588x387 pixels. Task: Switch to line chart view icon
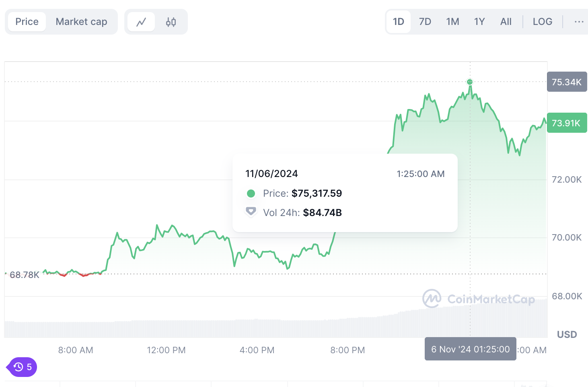pos(141,22)
